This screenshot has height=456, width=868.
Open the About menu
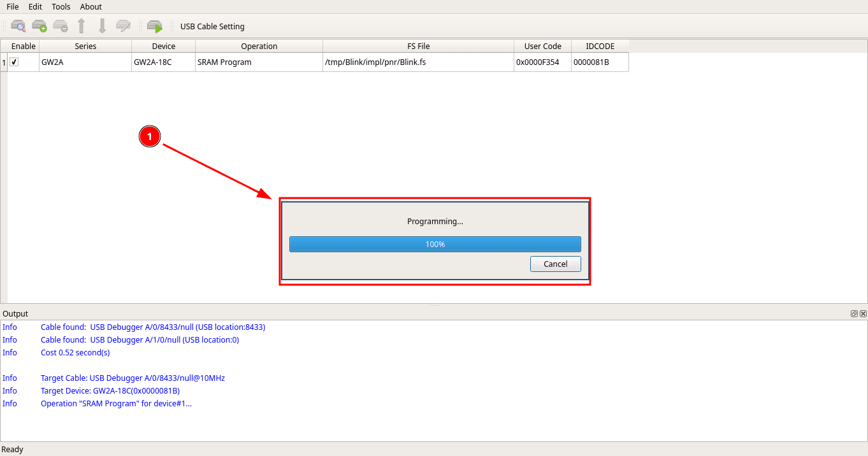tap(91, 6)
